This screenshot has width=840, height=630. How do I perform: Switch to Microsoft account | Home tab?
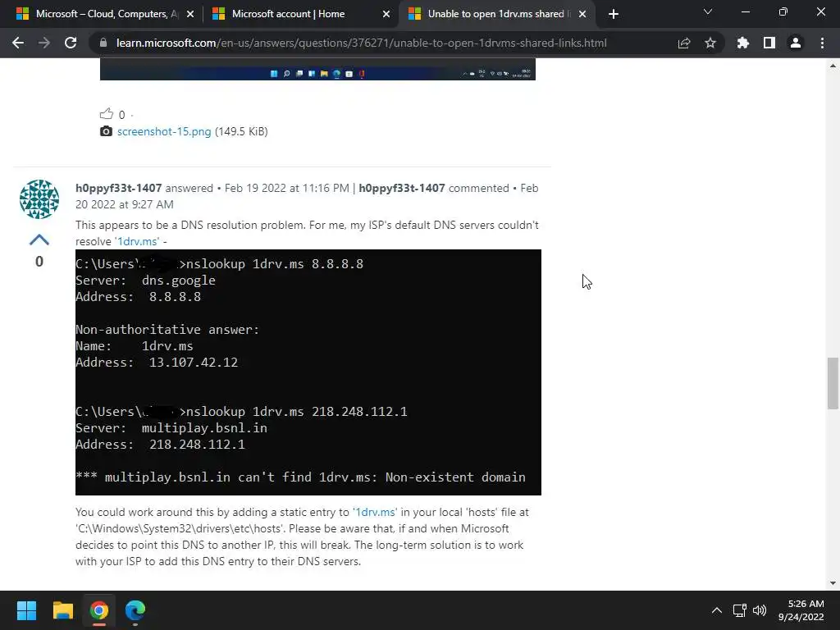pos(300,14)
